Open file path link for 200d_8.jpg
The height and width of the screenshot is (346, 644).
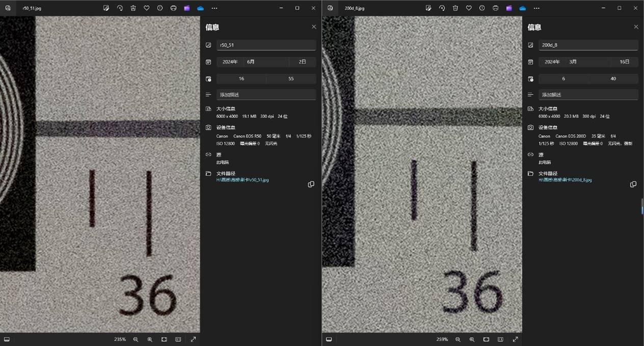565,180
